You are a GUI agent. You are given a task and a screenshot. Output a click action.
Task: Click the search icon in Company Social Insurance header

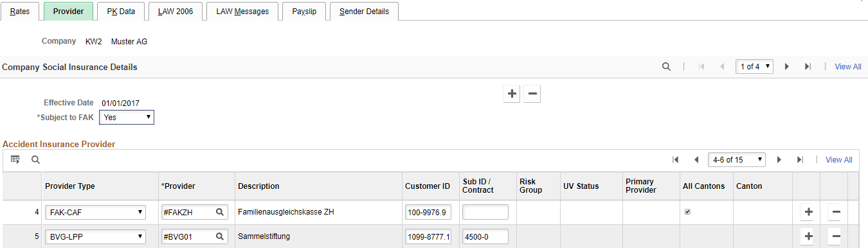666,67
